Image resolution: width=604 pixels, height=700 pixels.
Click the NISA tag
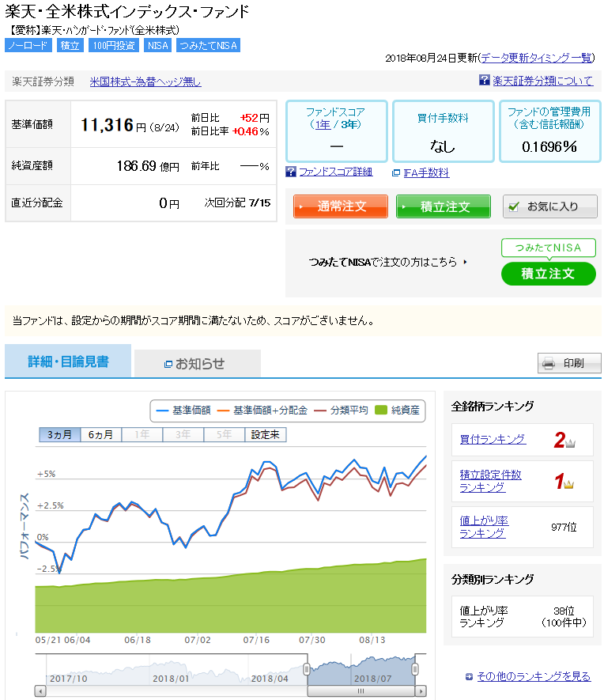point(157,46)
